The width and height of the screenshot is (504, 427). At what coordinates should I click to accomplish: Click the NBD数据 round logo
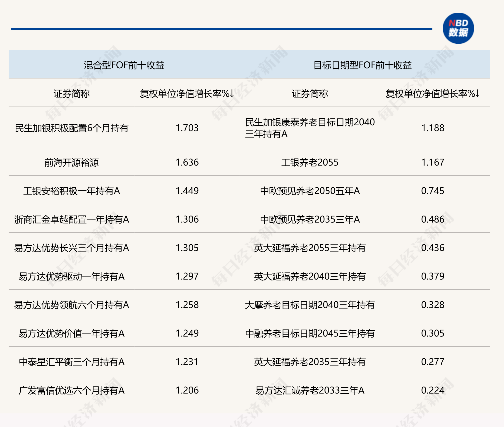pyautogui.click(x=458, y=28)
